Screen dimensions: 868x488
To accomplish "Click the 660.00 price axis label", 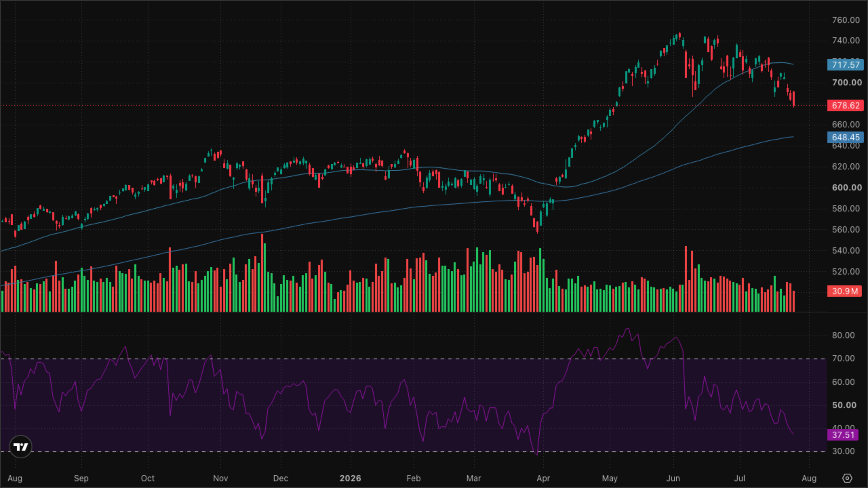I will click(846, 125).
